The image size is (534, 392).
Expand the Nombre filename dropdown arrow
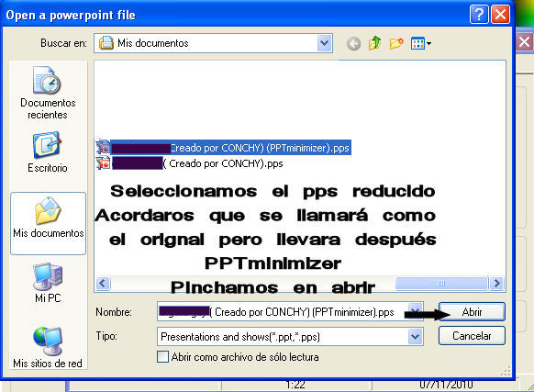click(415, 311)
